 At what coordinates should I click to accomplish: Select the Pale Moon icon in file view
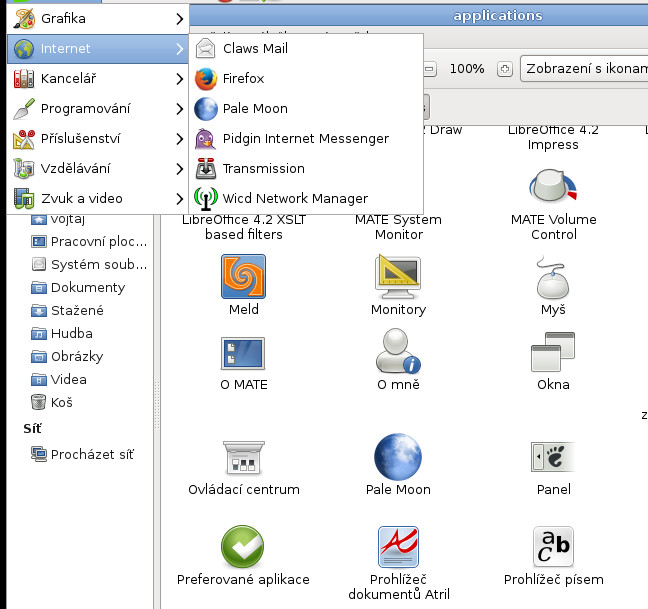point(398,457)
